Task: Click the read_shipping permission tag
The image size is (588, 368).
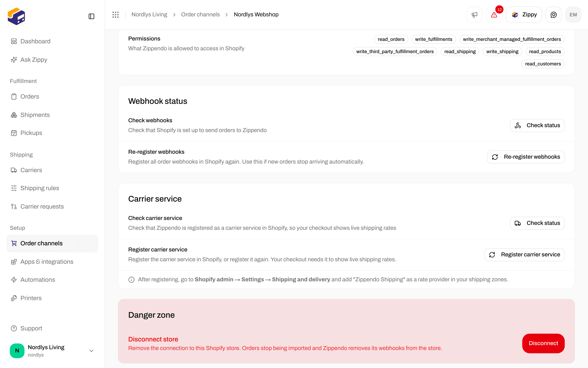Action: pyautogui.click(x=460, y=52)
